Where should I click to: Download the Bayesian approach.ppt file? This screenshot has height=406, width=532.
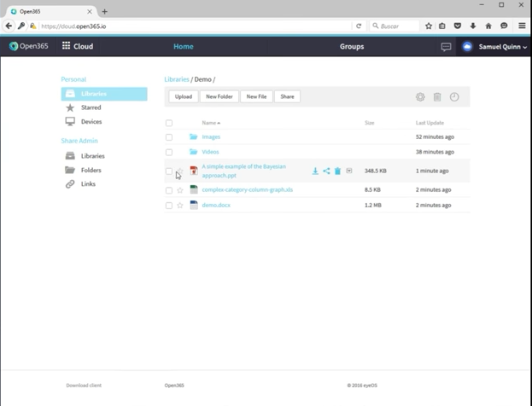pyautogui.click(x=315, y=171)
